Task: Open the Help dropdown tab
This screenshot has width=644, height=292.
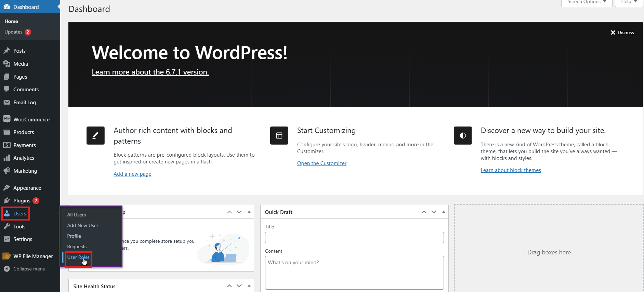Action: click(x=629, y=2)
